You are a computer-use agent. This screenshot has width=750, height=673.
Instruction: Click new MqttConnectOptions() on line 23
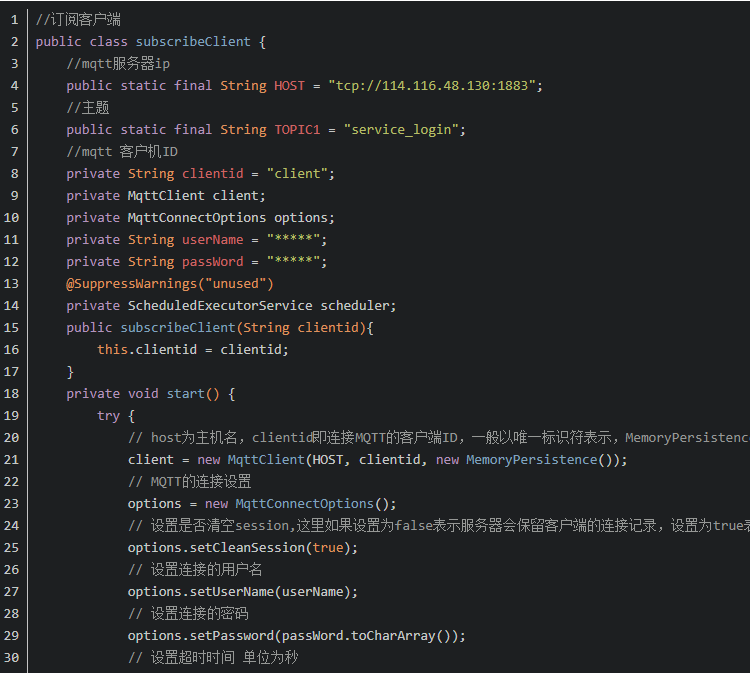pos(297,504)
